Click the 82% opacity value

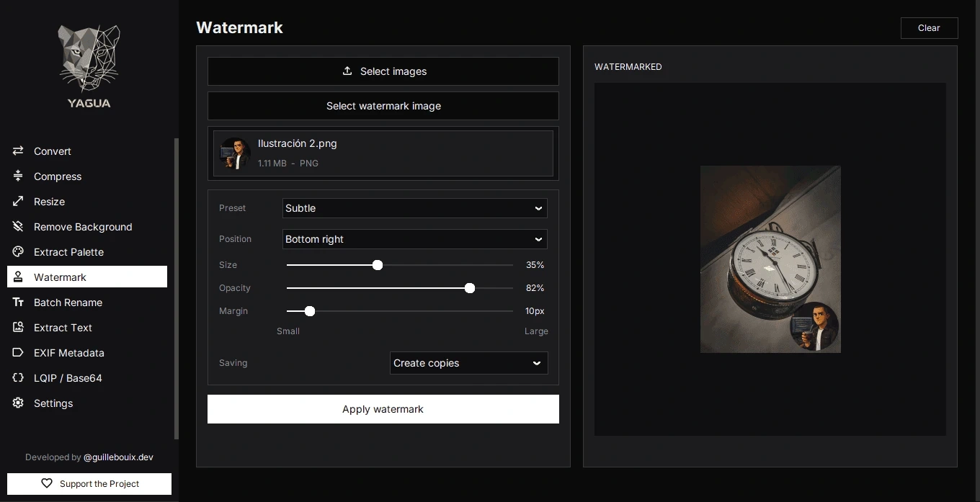tap(535, 288)
